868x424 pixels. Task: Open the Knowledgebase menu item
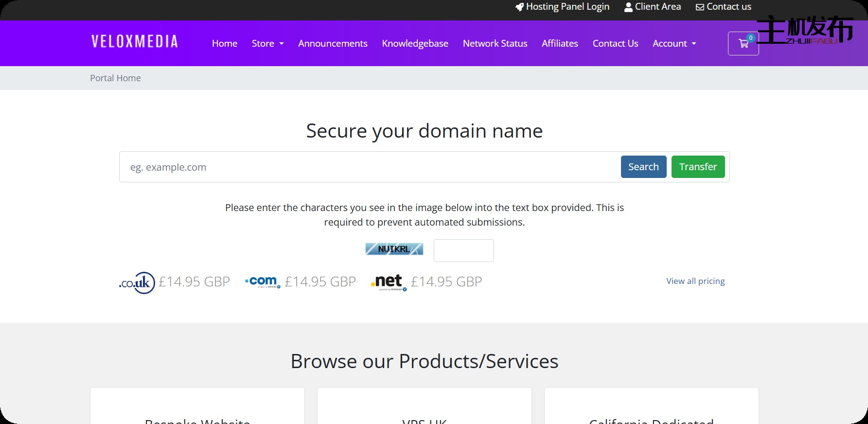(x=415, y=44)
